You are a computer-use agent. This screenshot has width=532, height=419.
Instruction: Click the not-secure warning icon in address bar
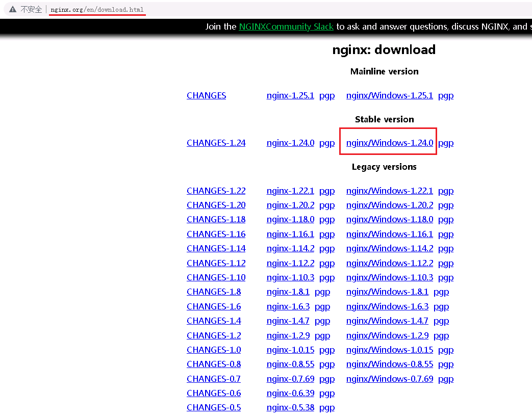(13, 10)
